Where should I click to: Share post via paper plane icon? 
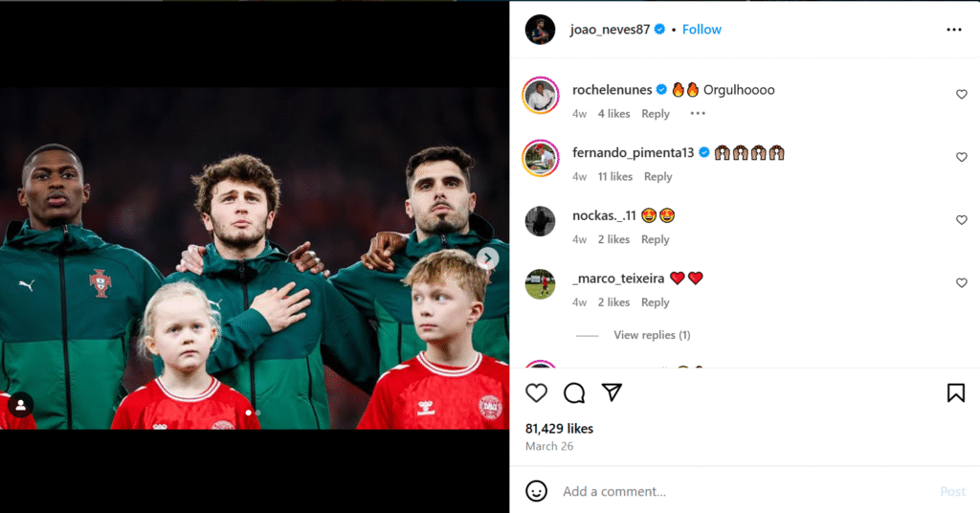(x=612, y=392)
